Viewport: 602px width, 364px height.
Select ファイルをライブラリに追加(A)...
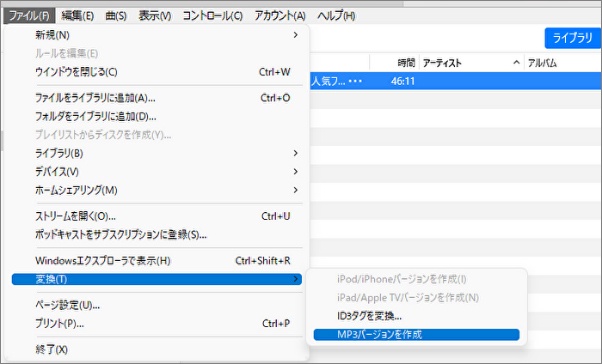157,98
